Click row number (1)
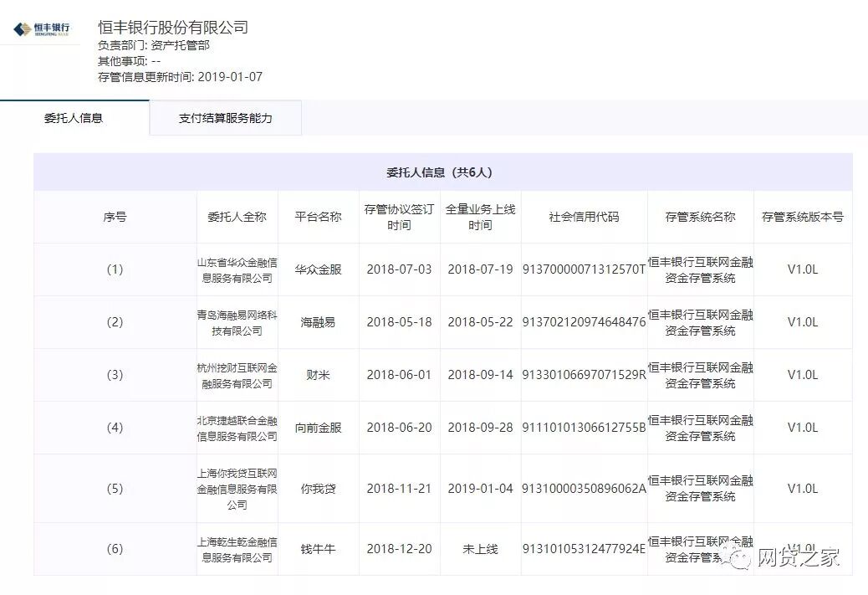 (x=115, y=269)
